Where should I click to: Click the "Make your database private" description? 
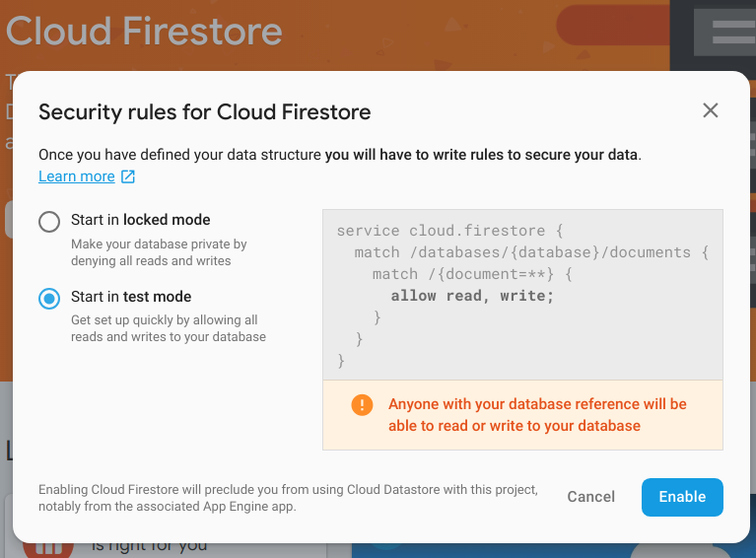coord(158,252)
